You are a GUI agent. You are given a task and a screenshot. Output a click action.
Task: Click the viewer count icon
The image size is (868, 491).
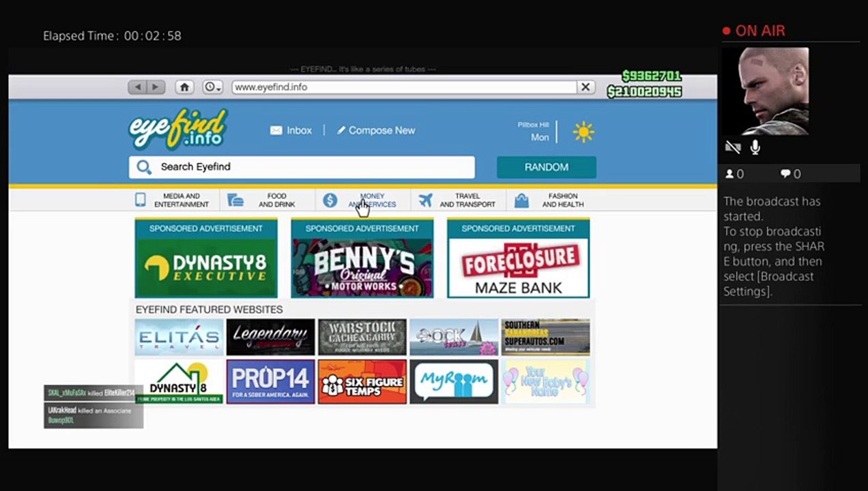point(729,174)
